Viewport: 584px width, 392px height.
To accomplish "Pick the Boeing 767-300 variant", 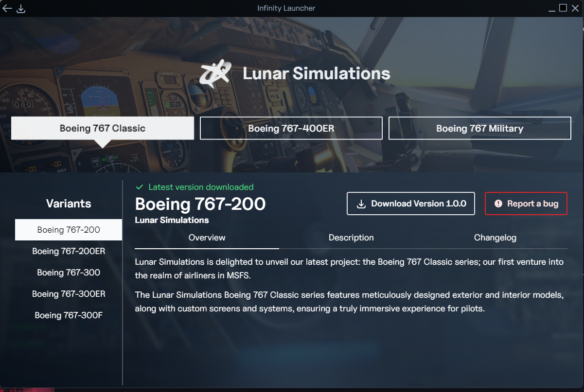I will [69, 273].
